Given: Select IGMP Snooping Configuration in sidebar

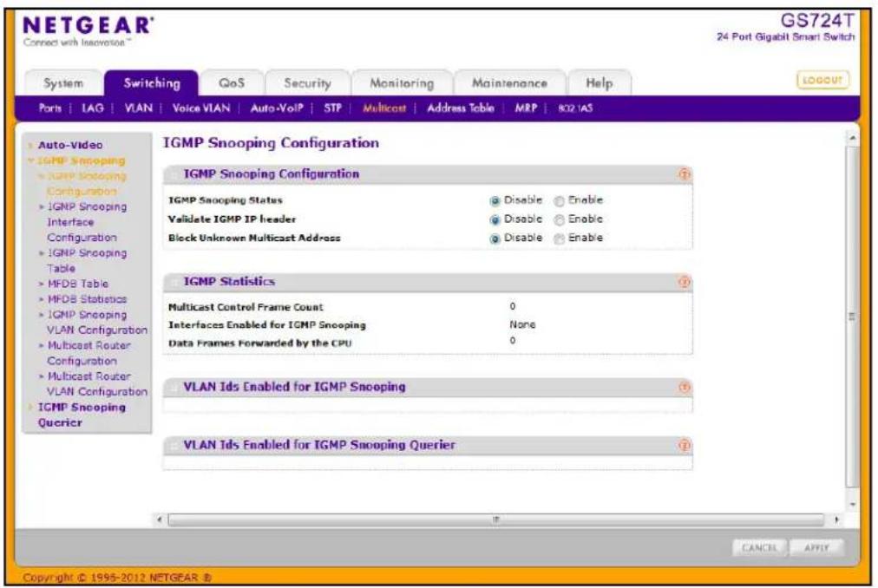Looking at the screenshot, I should (87, 184).
